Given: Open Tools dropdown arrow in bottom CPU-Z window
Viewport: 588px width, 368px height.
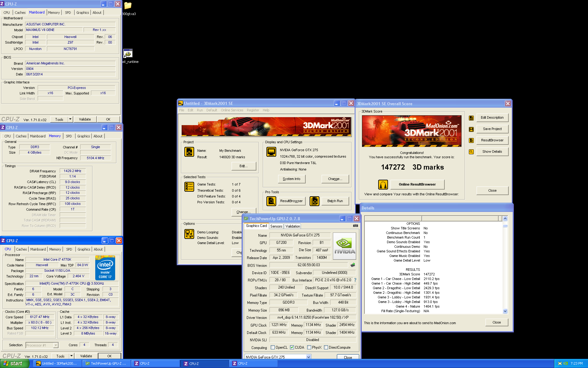Looking at the screenshot, I should click(71, 356).
